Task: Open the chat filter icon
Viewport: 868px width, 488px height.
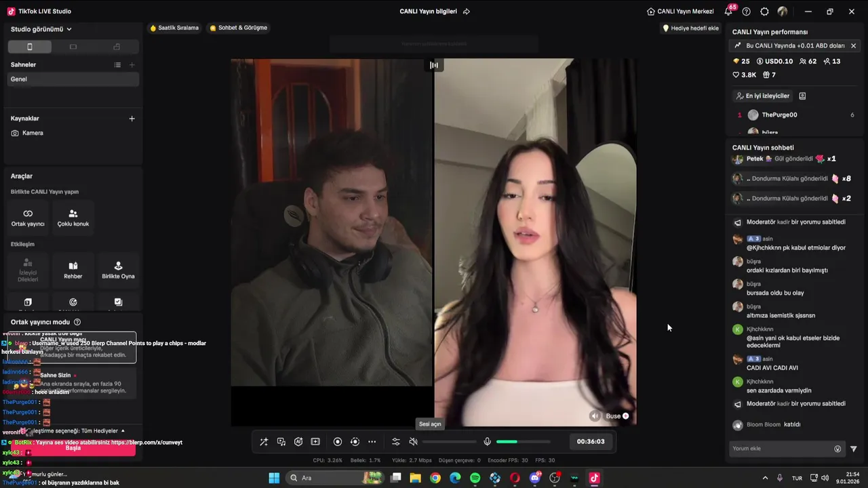Action: (854, 449)
